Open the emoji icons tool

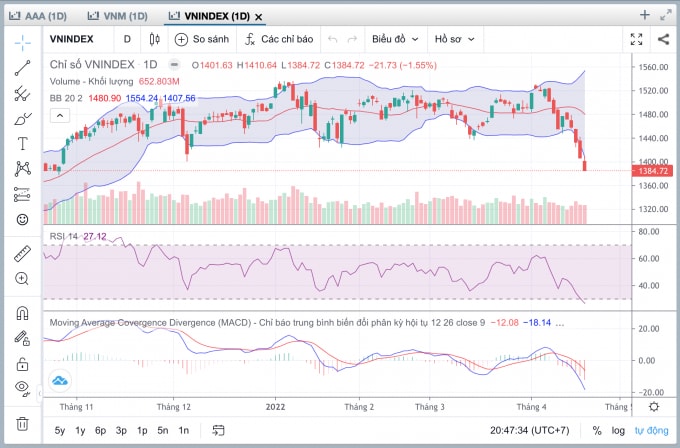click(23, 219)
